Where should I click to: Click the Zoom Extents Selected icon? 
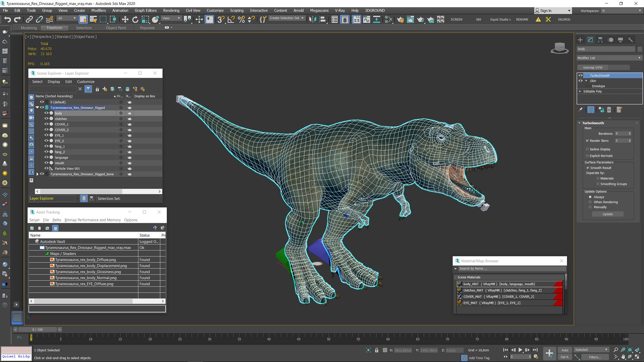click(x=630, y=350)
